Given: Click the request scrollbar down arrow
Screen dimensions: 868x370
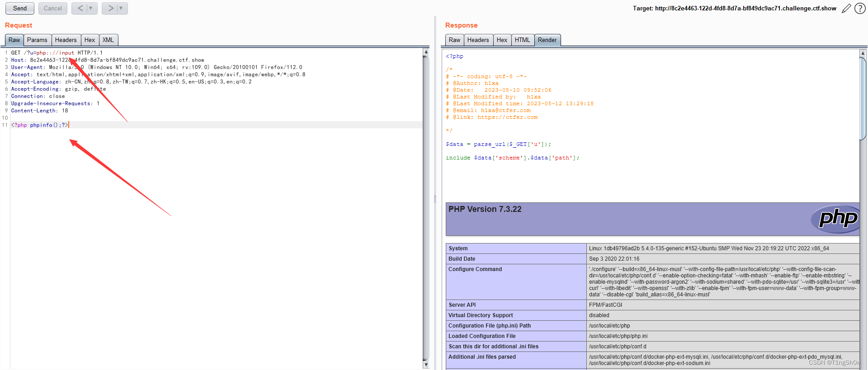Looking at the screenshot, I should click(x=426, y=365).
